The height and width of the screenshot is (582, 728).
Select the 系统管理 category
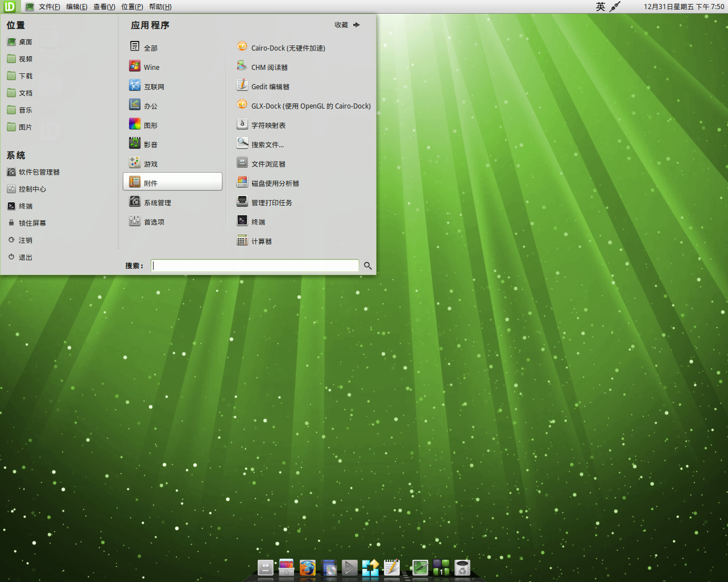point(172,202)
